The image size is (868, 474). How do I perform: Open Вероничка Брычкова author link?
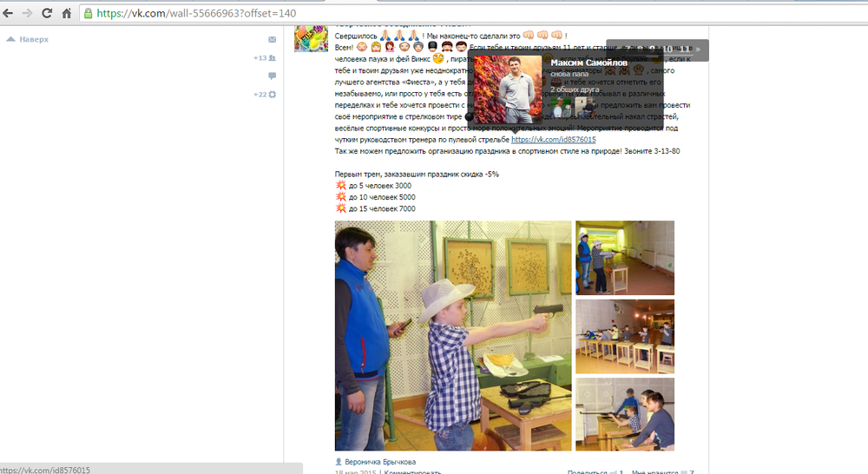[x=381, y=461]
